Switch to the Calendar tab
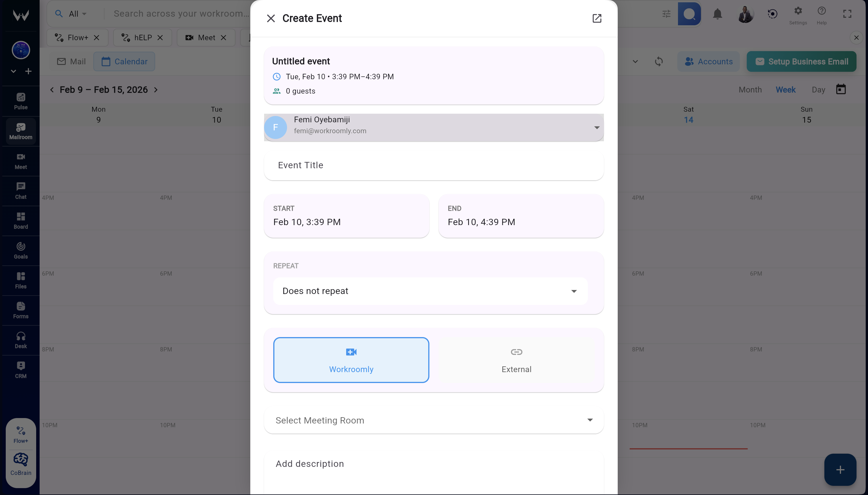 tap(124, 61)
